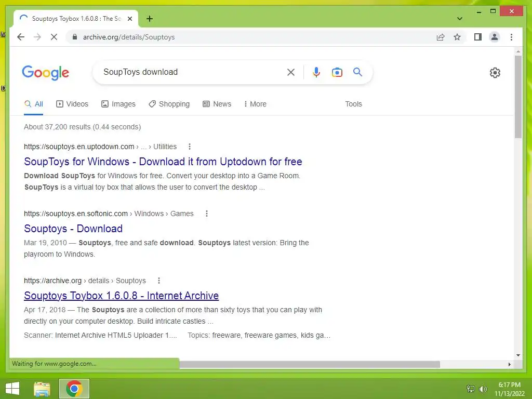Click the forward navigation arrow
Image resolution: width=532 pixels, height=399 pixels.
coord(37,37)
